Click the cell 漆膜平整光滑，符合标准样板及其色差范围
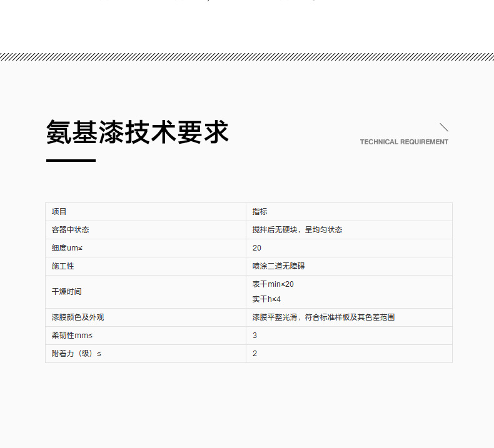 coord(349,317)
